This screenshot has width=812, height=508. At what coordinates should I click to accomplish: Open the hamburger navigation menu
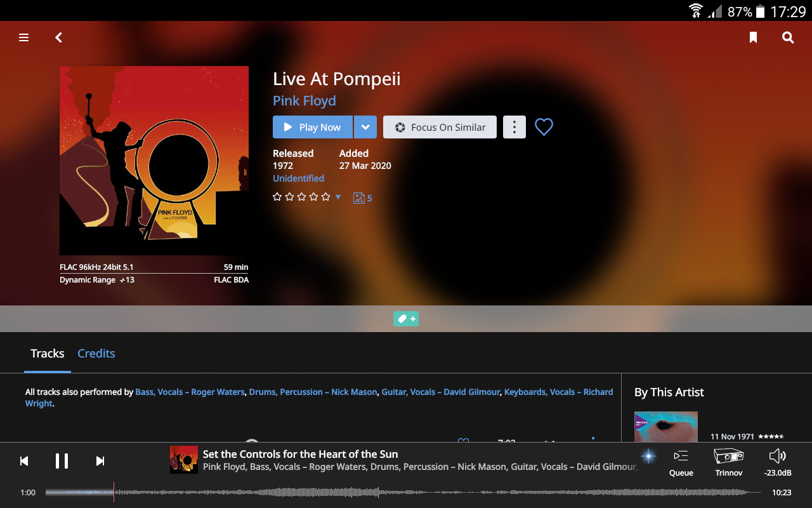pos(24,37)
